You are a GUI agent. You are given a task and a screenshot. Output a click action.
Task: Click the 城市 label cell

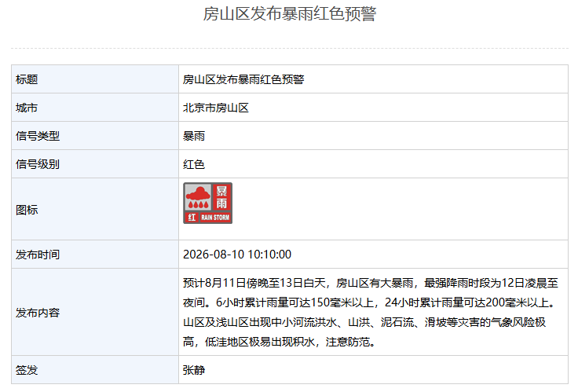pyautogui.click(x=95, y=108)
